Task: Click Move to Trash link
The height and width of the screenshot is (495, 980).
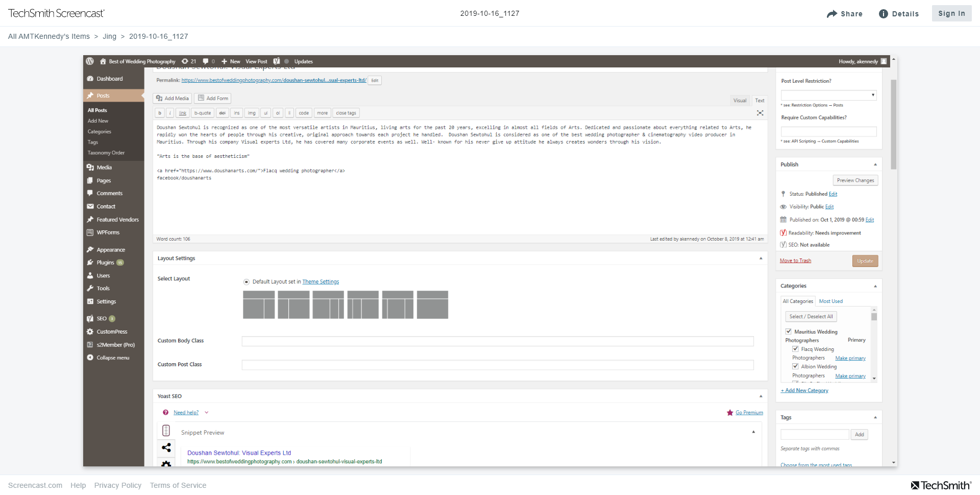Action: (795, 261)
